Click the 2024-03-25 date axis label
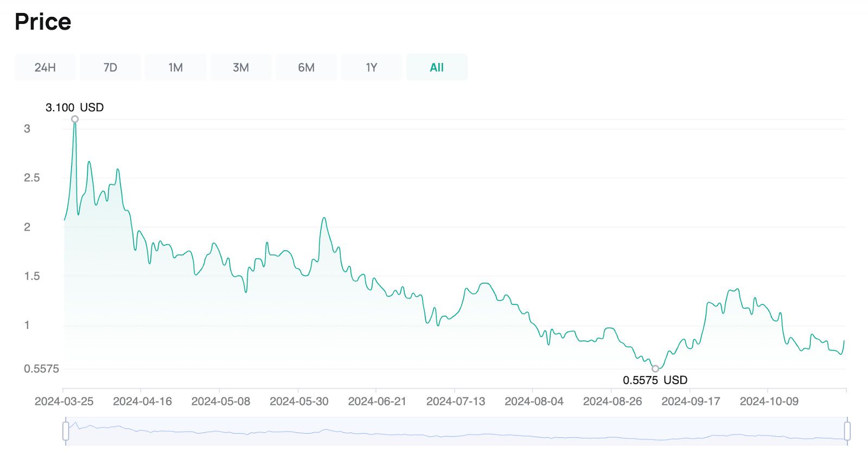 click(64, 402)
